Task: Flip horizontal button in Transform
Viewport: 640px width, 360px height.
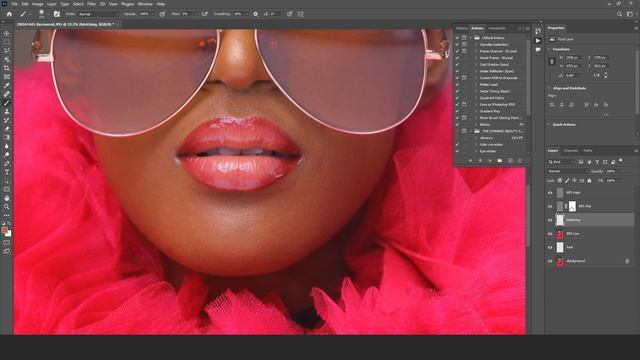Action: pyautogui.click(x=596, y=76)
